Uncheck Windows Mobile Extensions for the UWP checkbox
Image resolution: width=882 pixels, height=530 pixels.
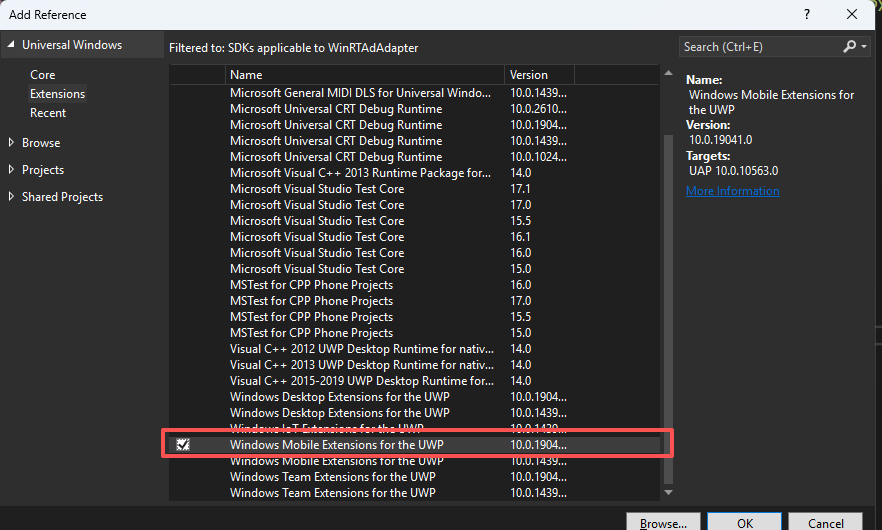(182, 445)
